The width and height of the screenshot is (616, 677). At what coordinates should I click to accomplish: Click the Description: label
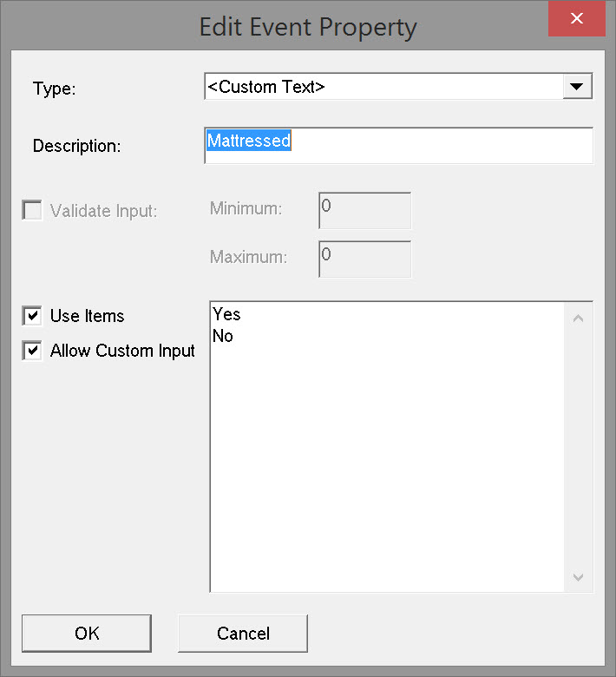(x=76, y=146)
